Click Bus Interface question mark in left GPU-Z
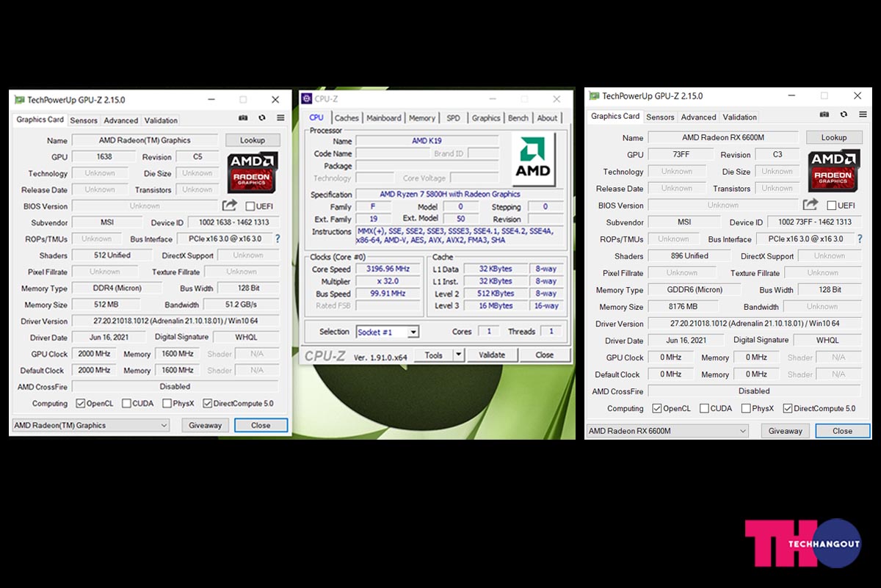The height and width of the screenshot is (588, 881). click(x=278, y=239)
